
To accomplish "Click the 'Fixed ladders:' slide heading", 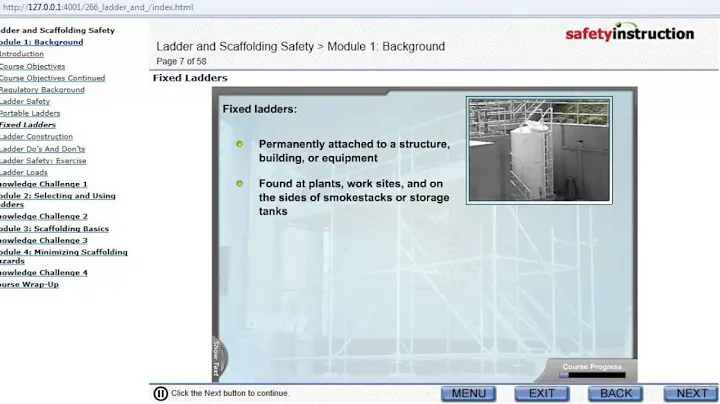I will (260, 109).
